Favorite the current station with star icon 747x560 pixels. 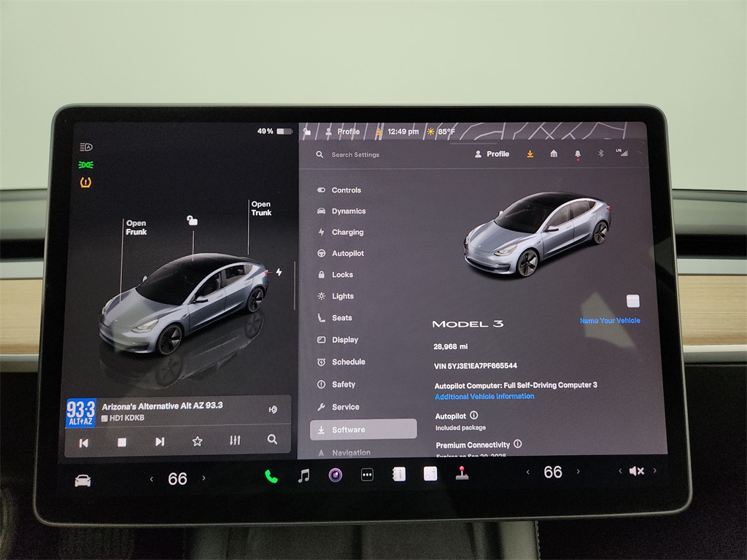pos(197,441)
